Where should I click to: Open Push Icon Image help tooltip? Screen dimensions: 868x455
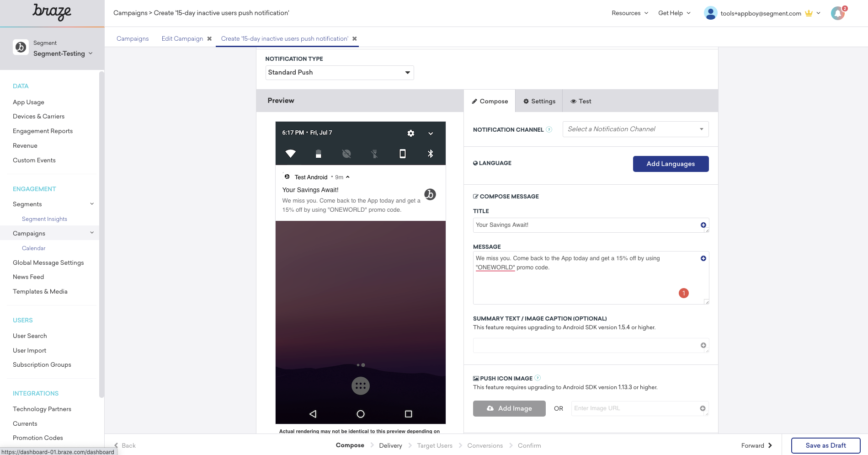tap(538, 378)
